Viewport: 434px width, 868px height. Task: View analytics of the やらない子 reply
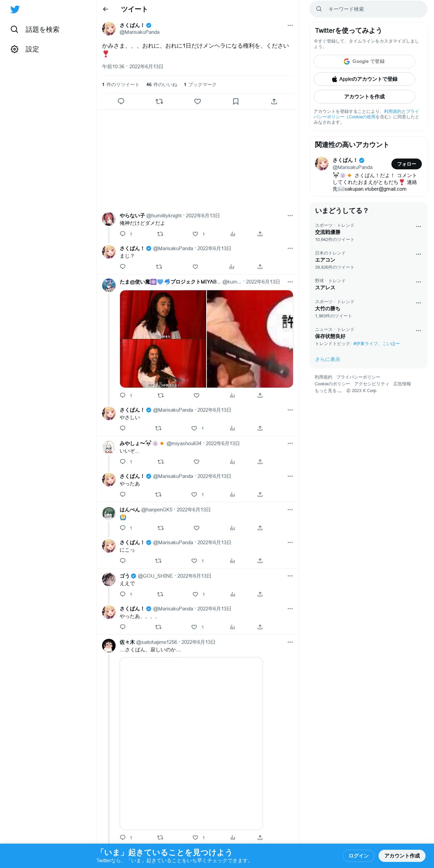click(233, 234)
